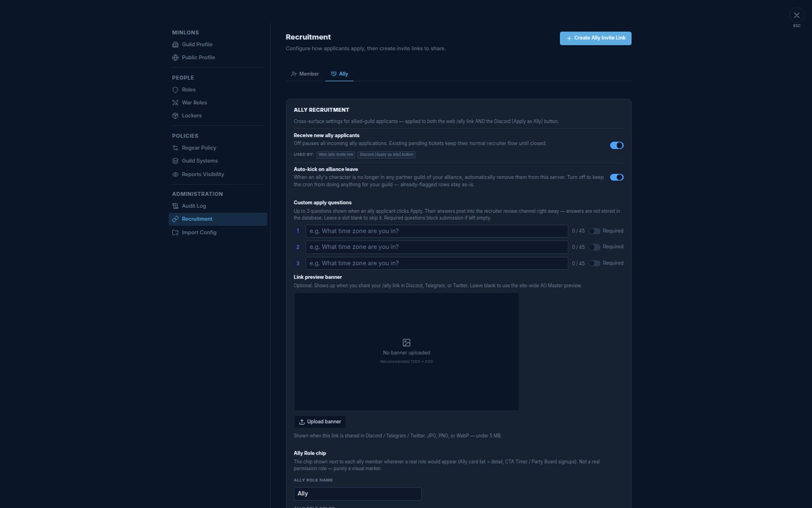Select the Ally tab
Screen dimensions: 812x508
point(339,74)
